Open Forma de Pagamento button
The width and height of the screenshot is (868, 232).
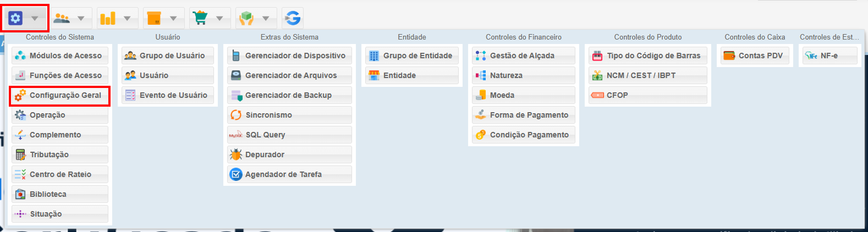[524, 115]
